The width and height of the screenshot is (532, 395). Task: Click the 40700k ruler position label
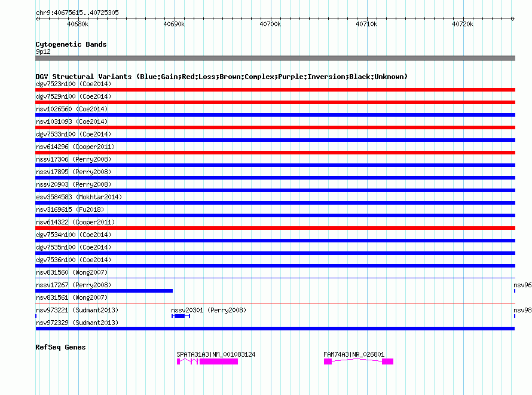(270, 24)
